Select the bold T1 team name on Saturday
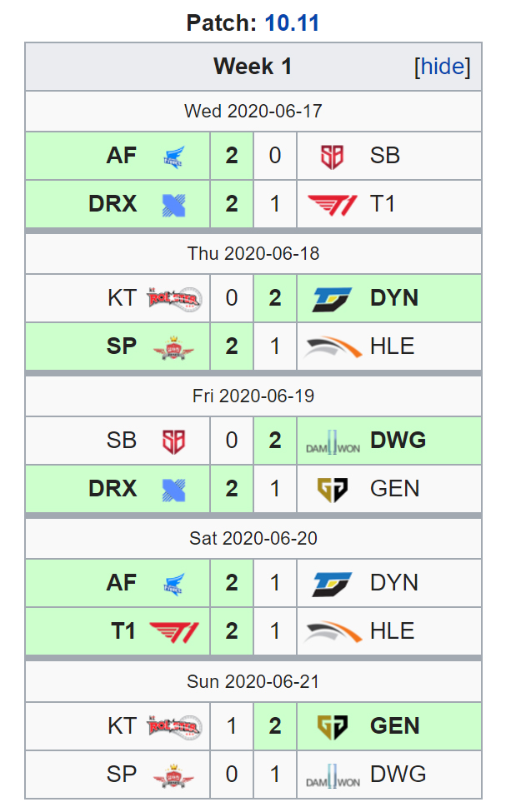This screenshot has width=506, height=812. click(123, 631)
